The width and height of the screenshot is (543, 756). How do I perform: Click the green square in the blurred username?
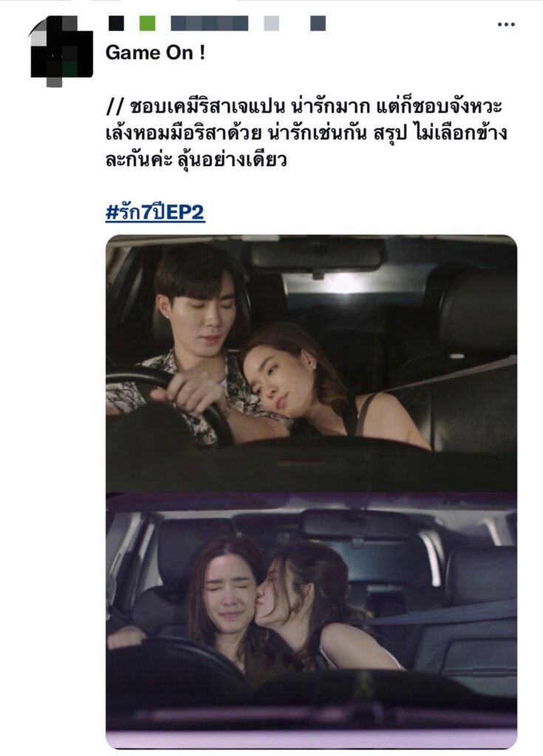tap(147, 23)
